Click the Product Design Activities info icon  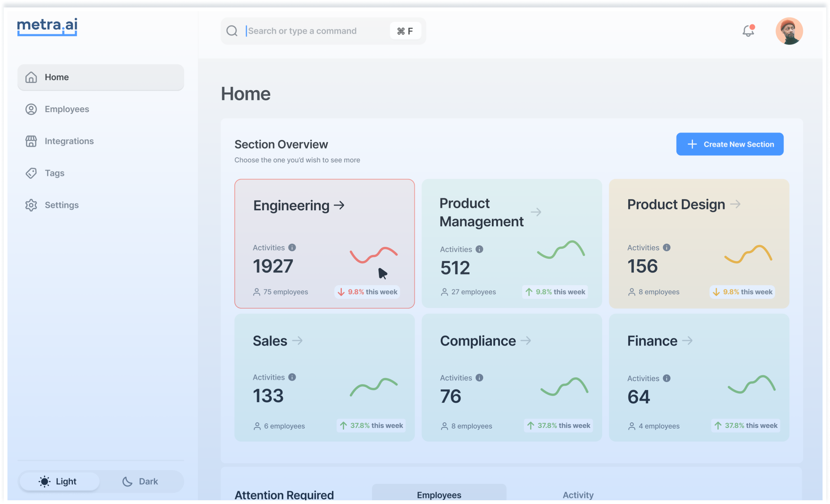click(x=666, y=247)
